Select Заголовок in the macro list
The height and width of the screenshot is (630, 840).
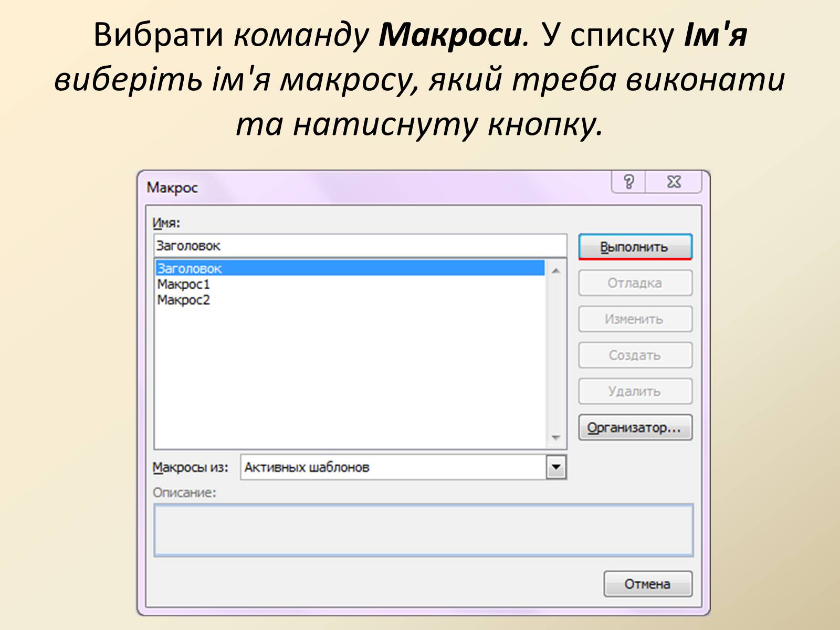pyautogui.click(x=350, y=268)
